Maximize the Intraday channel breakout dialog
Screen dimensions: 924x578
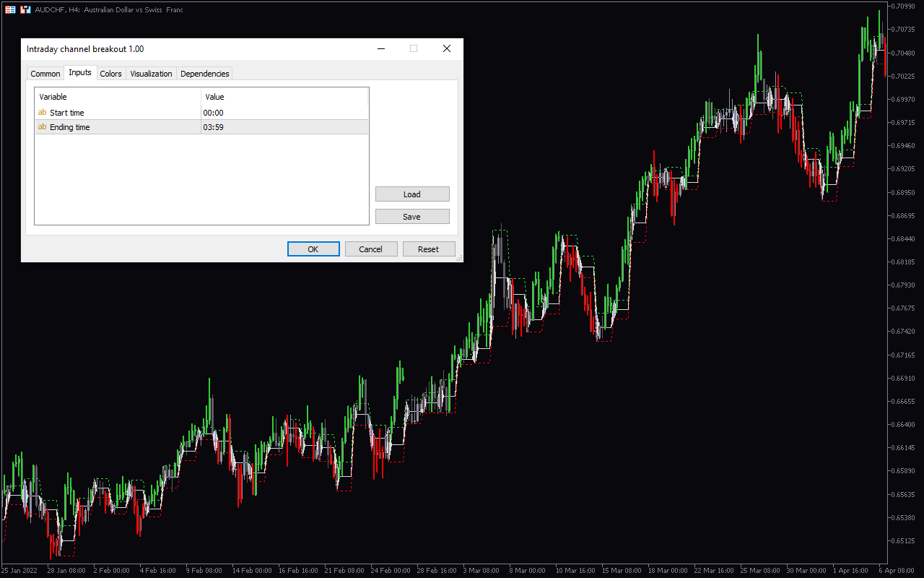pos(414,48)
